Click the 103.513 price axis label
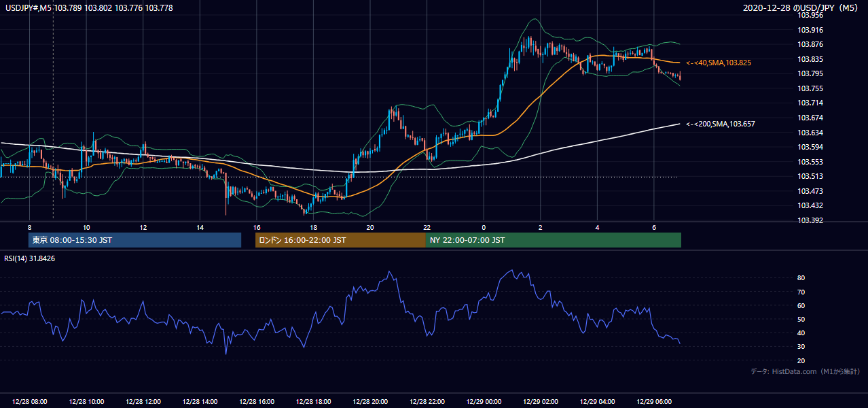The image size is (868, 408). click(809, 176)
